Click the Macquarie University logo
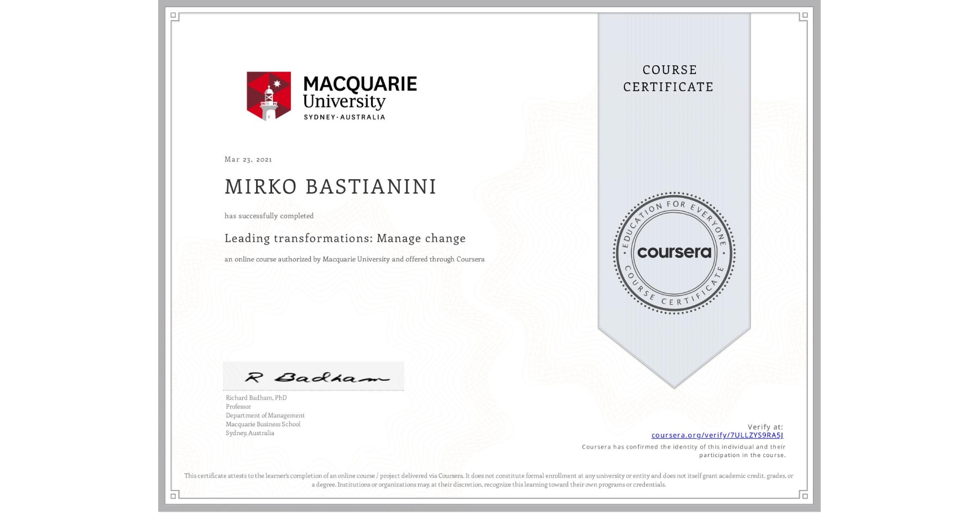980x513 pixels. [x=331, y=94]
